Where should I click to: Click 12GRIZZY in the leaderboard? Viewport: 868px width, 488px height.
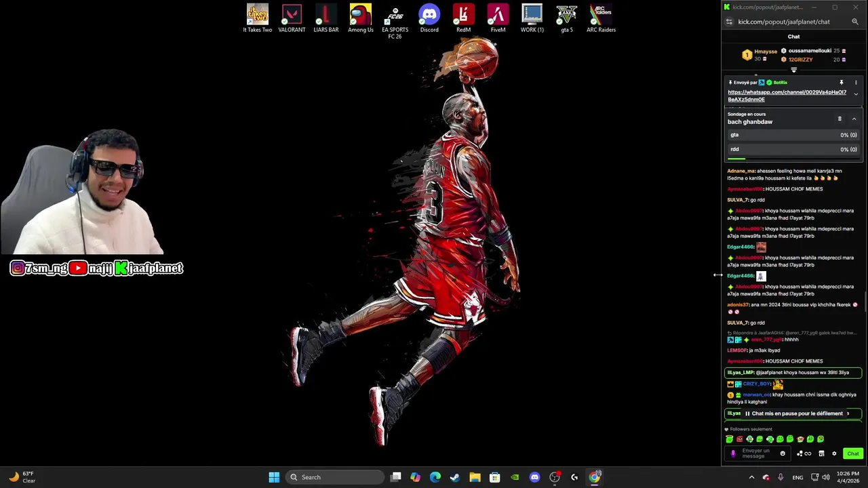[800, 60]
